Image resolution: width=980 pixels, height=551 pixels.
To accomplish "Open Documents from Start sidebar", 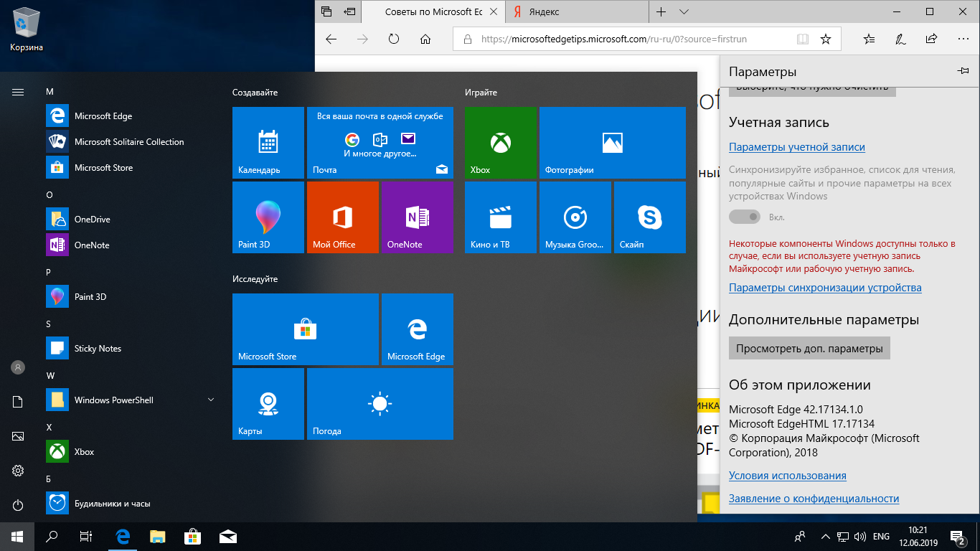I will tap(18, 402).
